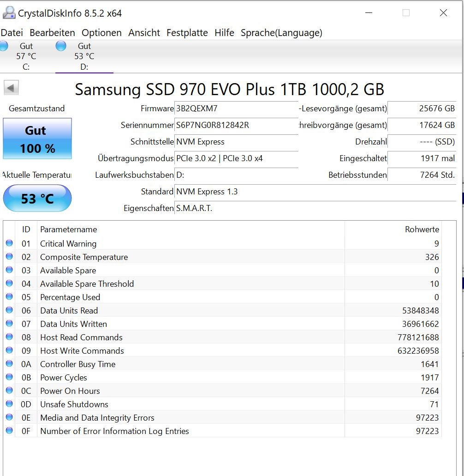Select Media and Data Integrity Errors name
Viewport: 464px width, 476px height.
tap(97, 418)
